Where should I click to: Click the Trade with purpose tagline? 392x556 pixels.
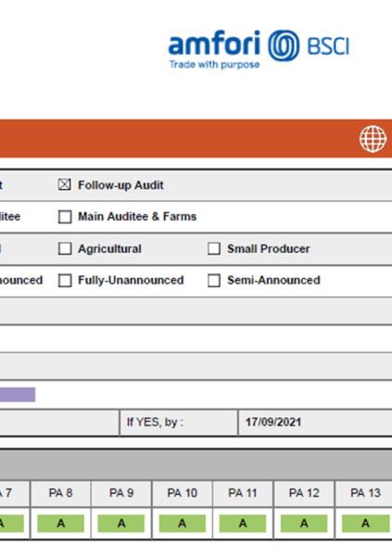215,65
